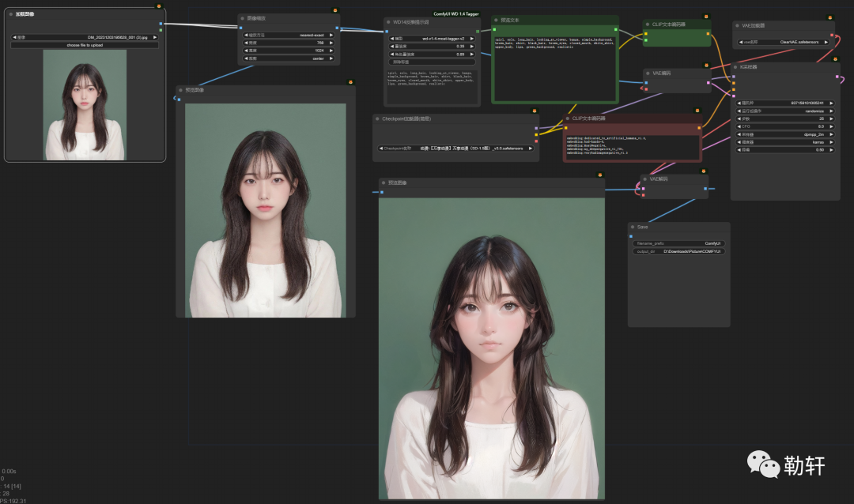Image resolution: width=854 pixels, height=504 pixels.
Task: Click the CFG 8.0 value widget
Action: pos(785,126)
